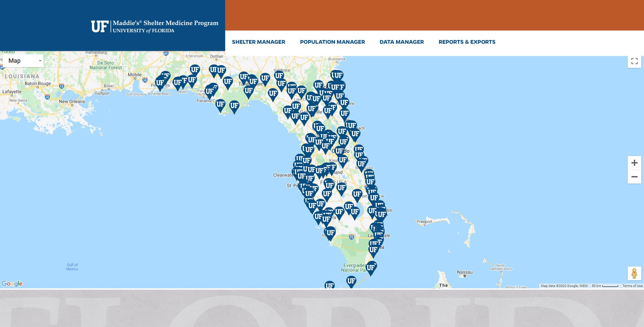Select eastern coastal UF marker near Apalachicola Bay
Image resolution: width=644 pixels, height=327 pixels.
[x=234, y=106]
